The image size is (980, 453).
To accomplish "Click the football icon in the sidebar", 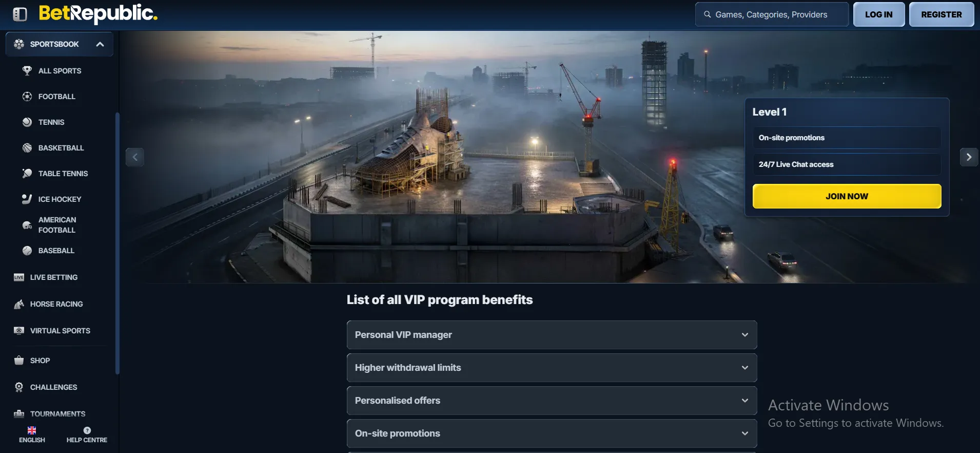I will (27, 97).
